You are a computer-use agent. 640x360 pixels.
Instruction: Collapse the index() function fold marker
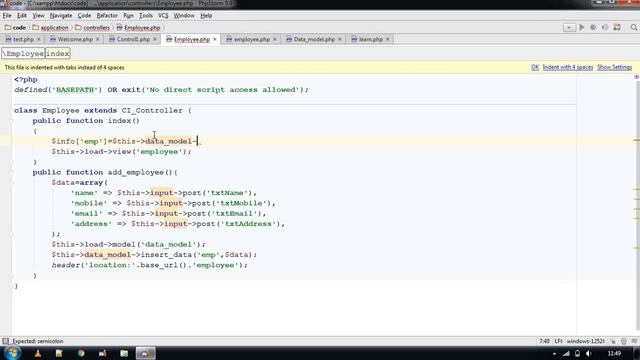tap(12, 121)
